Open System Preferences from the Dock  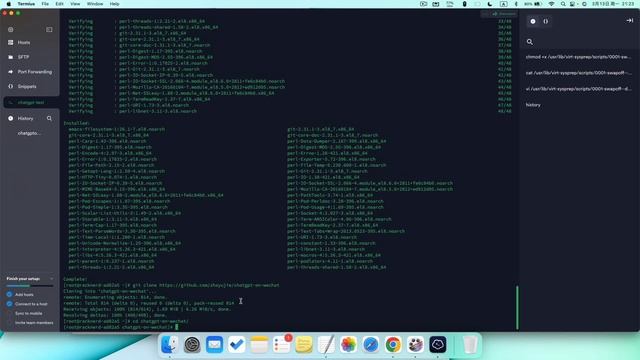192,344
